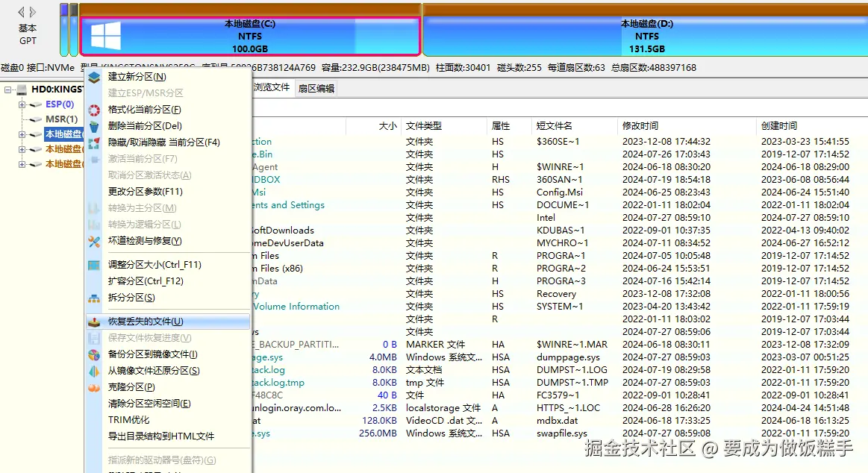Click the 从镜像文件还原分区 restore icon
Viewport: 868px width, 473px height.
click(x=93, y=371)
